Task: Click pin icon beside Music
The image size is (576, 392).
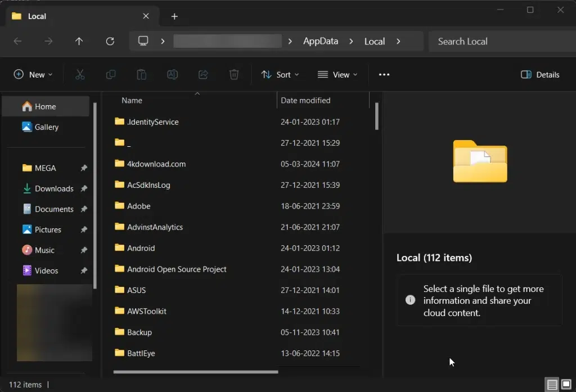Action: (x=84, y=250)
